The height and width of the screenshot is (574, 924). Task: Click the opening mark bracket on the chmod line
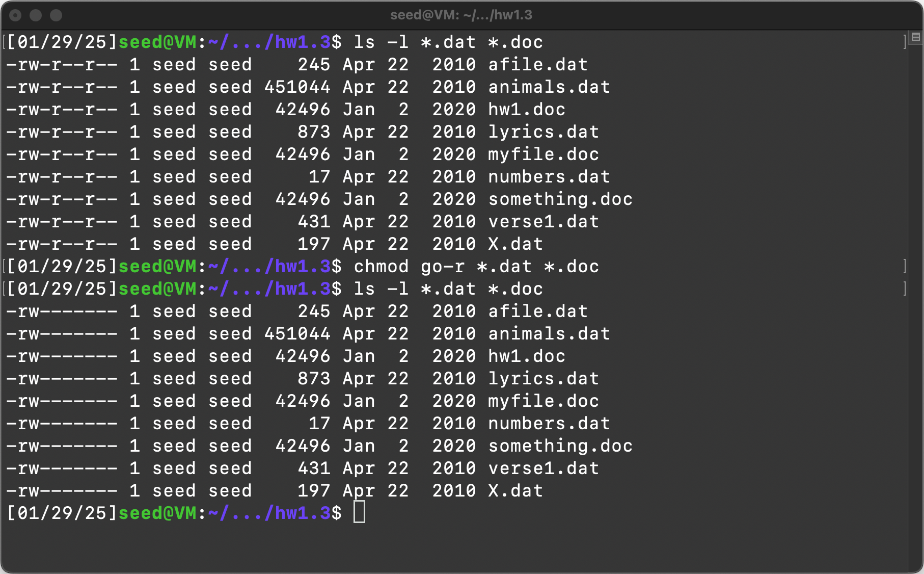(5, 266)
